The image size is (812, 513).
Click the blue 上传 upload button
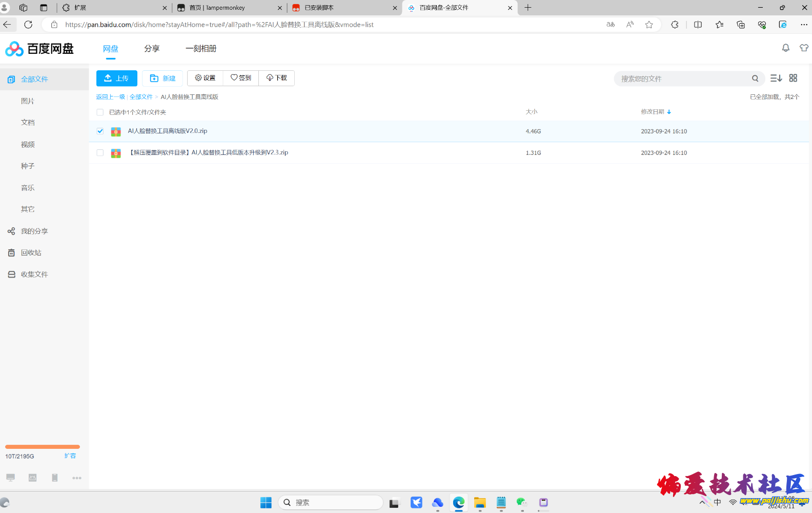click(117, 78)
